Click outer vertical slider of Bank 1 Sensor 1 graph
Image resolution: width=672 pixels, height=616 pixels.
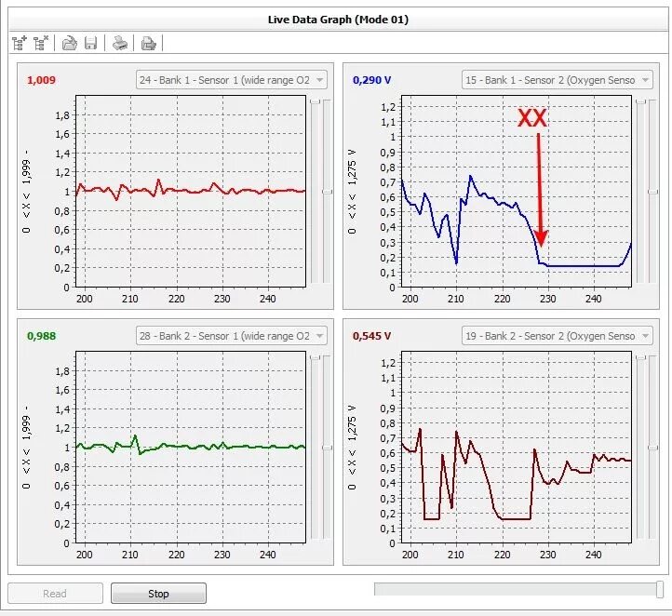click(x=327, y=192)
